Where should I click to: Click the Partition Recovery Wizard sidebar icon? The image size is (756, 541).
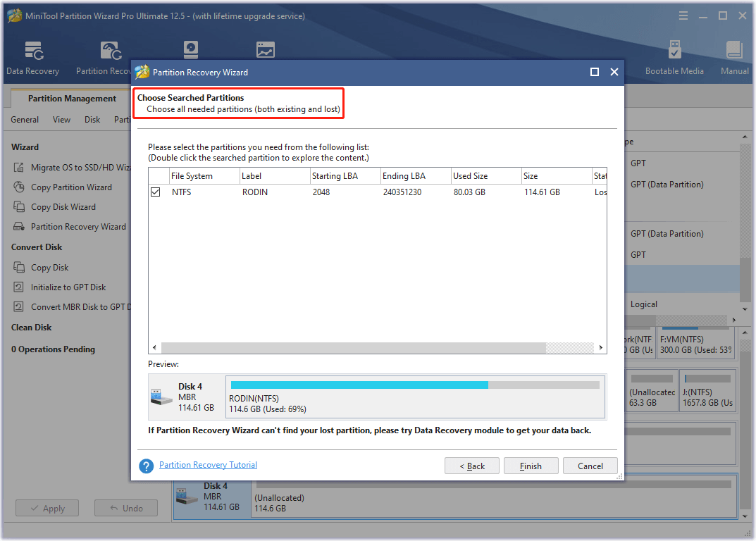coord(19,227)
